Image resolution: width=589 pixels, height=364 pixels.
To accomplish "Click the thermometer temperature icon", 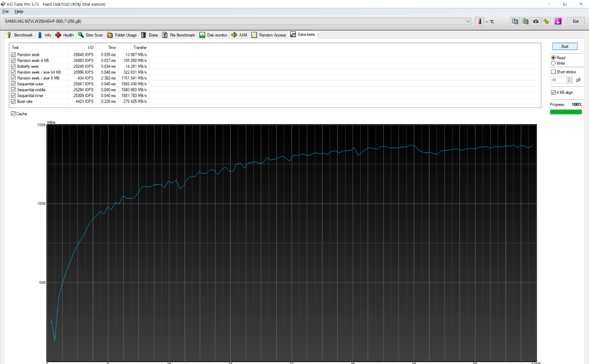I will [480, 22].
